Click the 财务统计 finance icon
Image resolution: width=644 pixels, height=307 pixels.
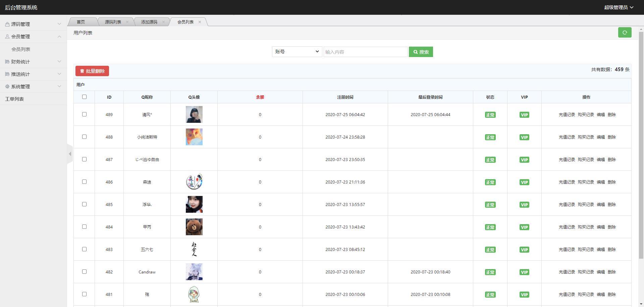click(x=7, y=61)
